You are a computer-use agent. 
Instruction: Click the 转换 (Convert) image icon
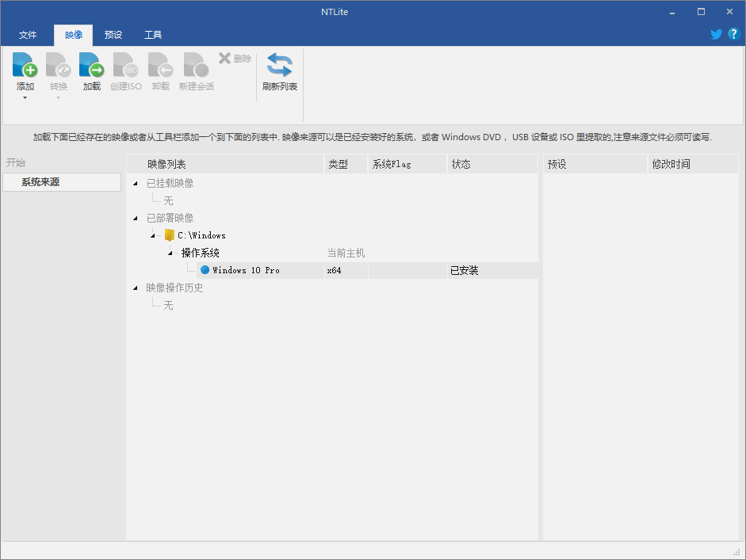[x=58, y=67]
